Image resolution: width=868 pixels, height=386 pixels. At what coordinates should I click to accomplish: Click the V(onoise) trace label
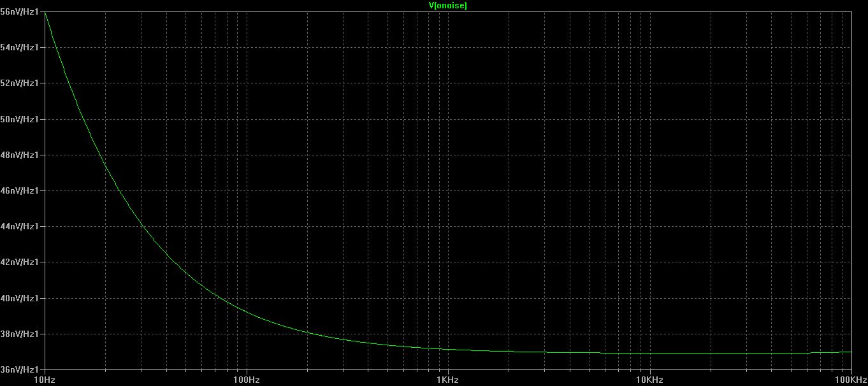448,5
